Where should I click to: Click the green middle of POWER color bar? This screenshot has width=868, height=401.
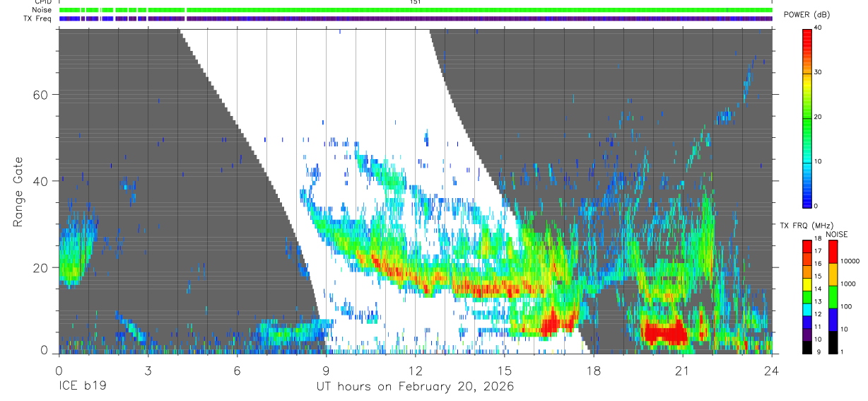807,117
